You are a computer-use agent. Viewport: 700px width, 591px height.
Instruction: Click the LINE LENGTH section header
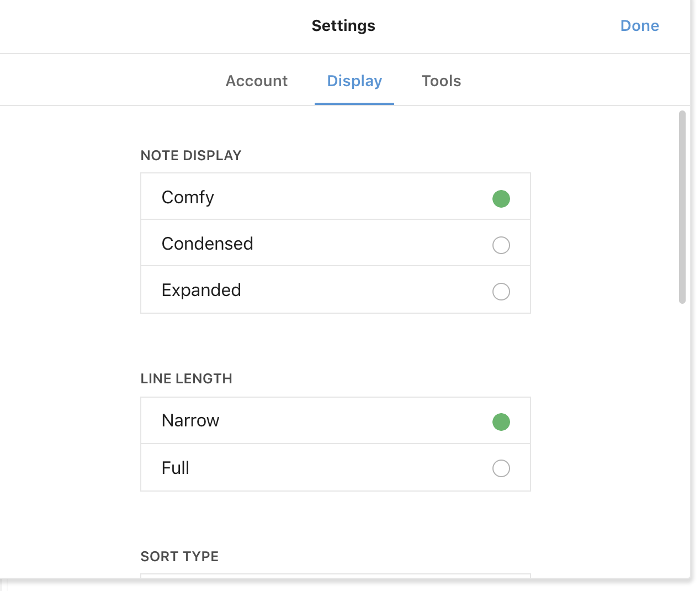point(186,378)
